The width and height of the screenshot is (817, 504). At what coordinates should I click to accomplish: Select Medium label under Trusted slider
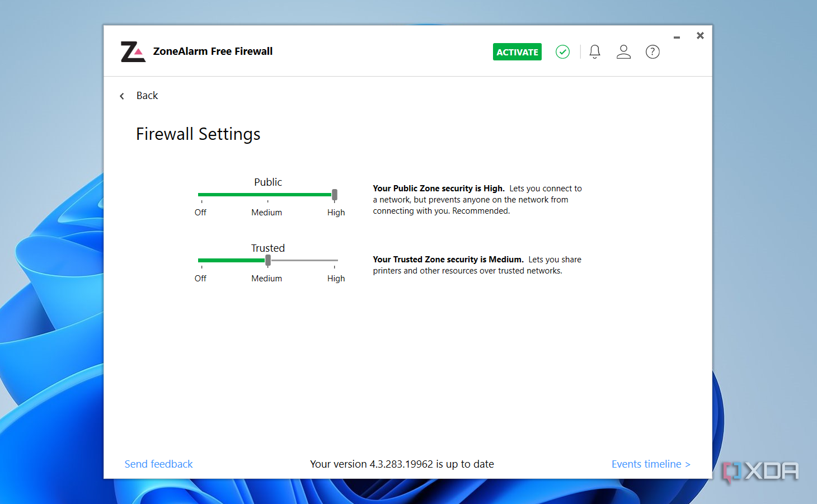pyautogui.click(x=267, y=279)
